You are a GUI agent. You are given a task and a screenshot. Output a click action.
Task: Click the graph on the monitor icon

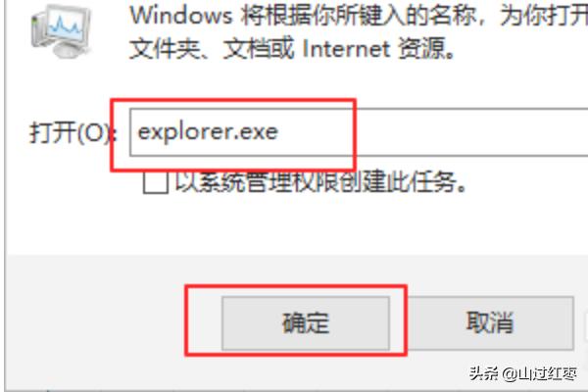(67, 27)
